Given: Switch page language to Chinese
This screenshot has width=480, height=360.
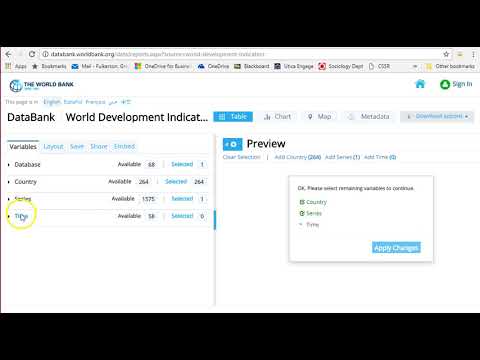Looking at the screenshot, I should click(x=126, y=102).
